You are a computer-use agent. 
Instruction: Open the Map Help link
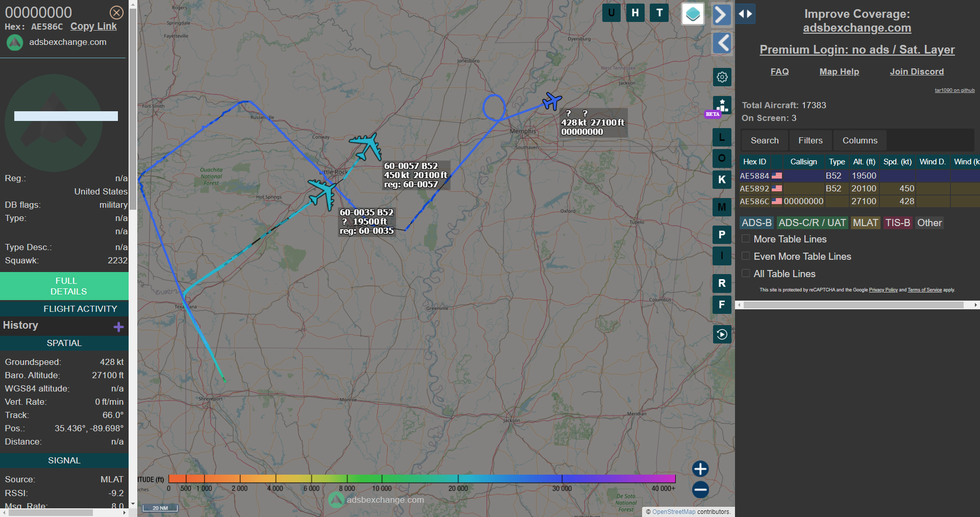(839, 71)
